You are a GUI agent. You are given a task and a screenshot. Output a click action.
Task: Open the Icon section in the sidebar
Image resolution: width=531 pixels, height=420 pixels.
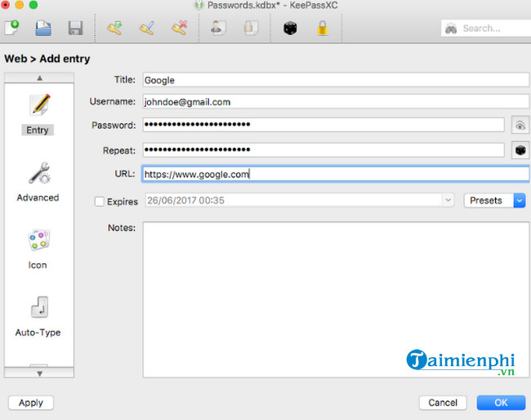pyautogui.click(x=38, y=248)
